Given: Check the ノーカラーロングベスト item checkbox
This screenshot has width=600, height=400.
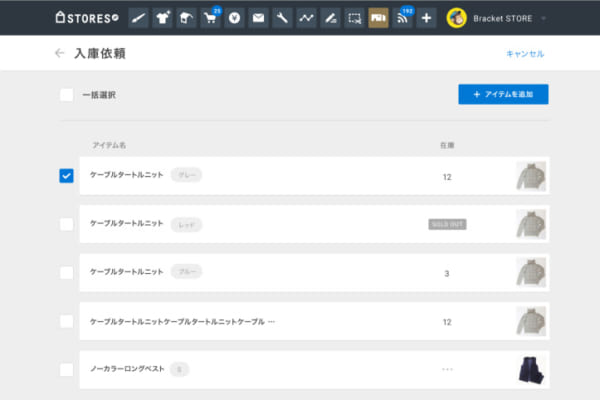Looking at the screenshot, I should click(x=66, y=370).
